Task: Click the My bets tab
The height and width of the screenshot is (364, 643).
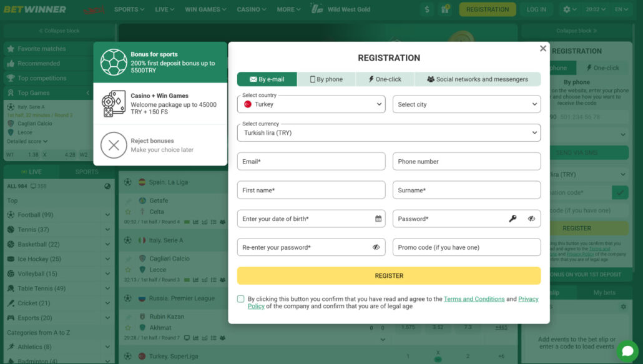Action: tap(604, 293)
